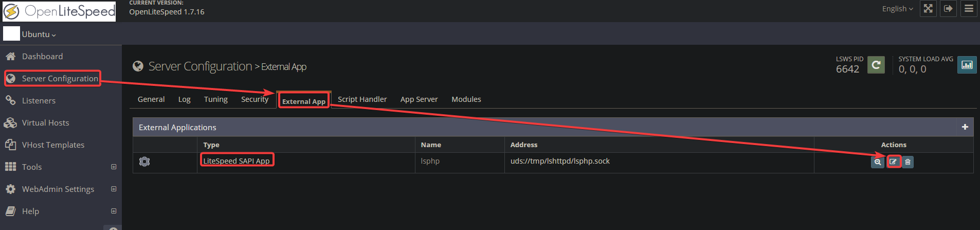Click the Actions column header
Image resolution: width=980 pixels, height=230 pixels.
pos(894,145)
